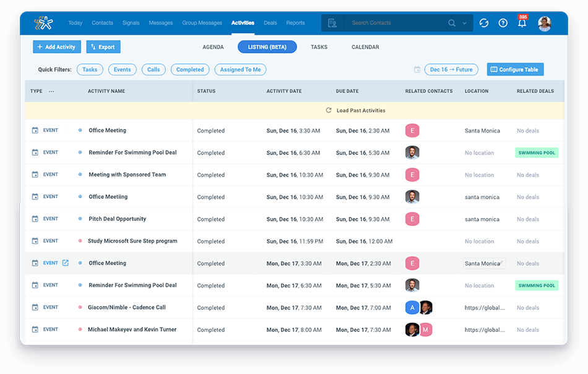
Task: Open the contact search filter icon
Action: (x=332, y=23)
